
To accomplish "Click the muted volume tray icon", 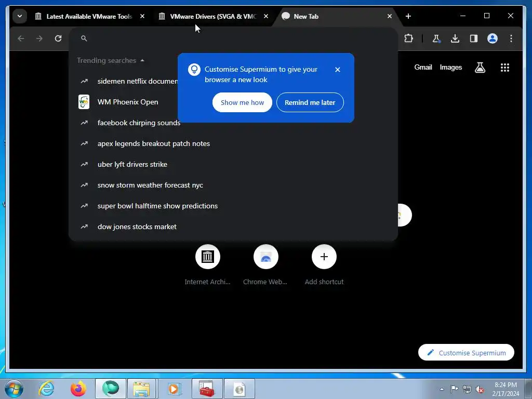I will click(x=480, y=389).
